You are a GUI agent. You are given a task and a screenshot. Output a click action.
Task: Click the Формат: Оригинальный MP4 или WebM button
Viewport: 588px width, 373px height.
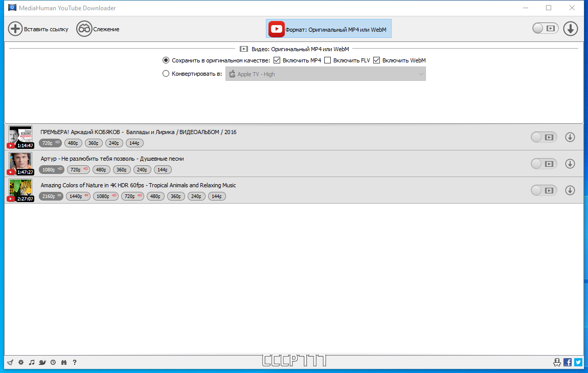tap(328, 29)
